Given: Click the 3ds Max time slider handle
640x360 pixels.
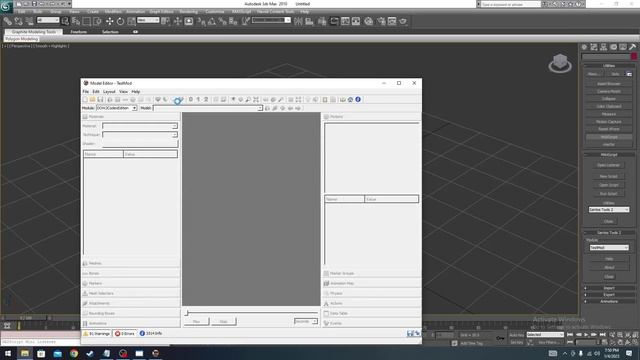Looking at the screenshot, I should [26, 318].
